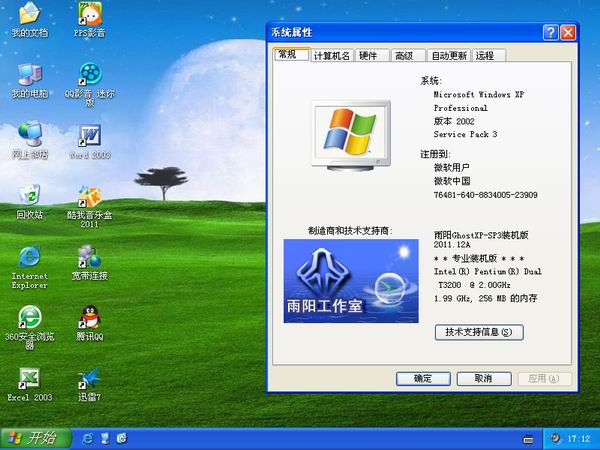Click the 系统属性 title bar text
Viewport: 600px width, 450px height.
click(x=292, y=33)
